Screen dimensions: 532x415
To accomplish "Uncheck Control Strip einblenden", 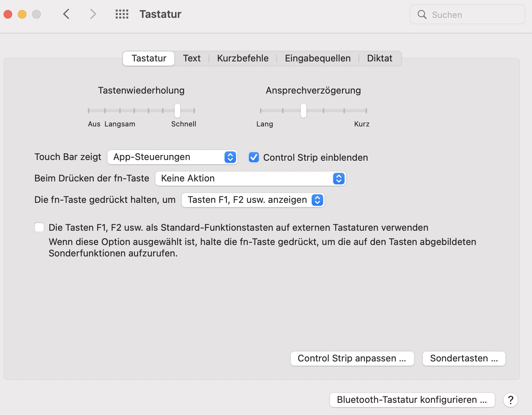I will (x=254, y=157).
